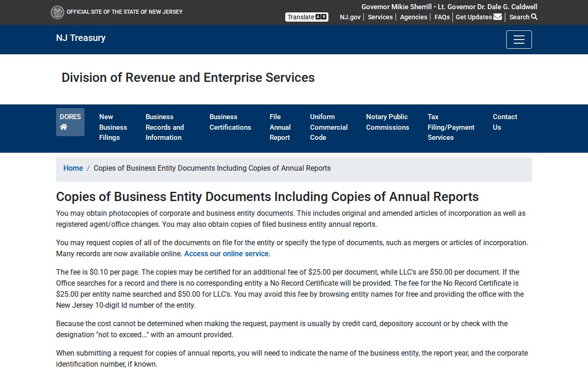
Task: Click the DORES home icon button
Action: pos(70,122)
